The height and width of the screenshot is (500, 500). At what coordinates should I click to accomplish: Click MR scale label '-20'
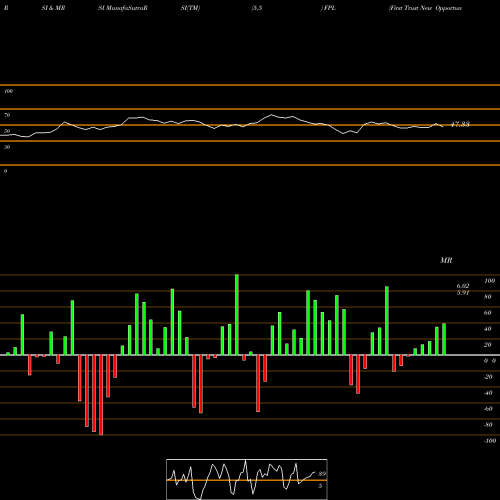488,377
